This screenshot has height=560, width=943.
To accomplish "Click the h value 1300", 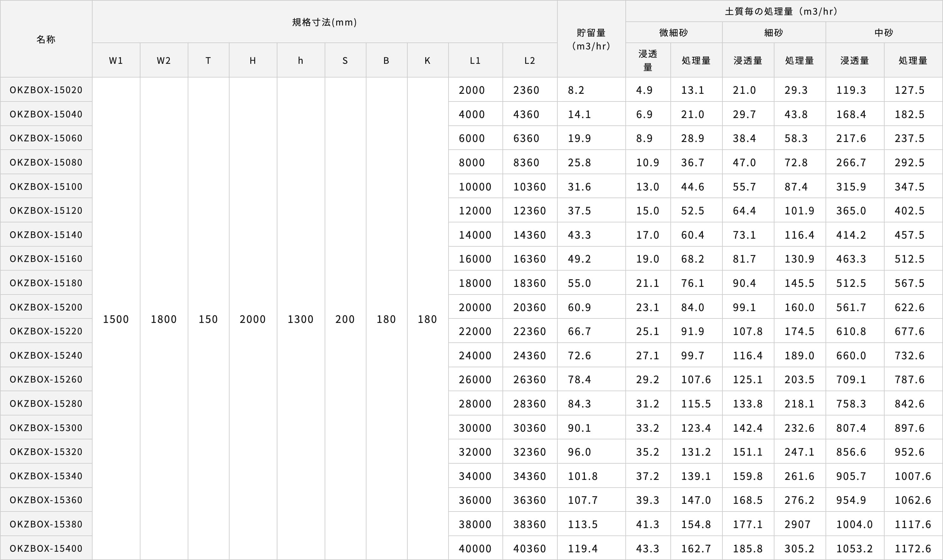I will click(x=300, y=319).
